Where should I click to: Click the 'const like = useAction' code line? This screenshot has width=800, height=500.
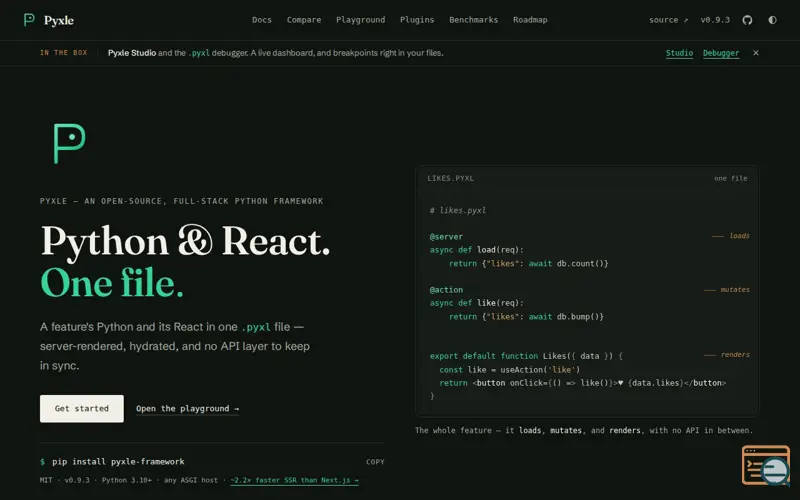[509, 369]
